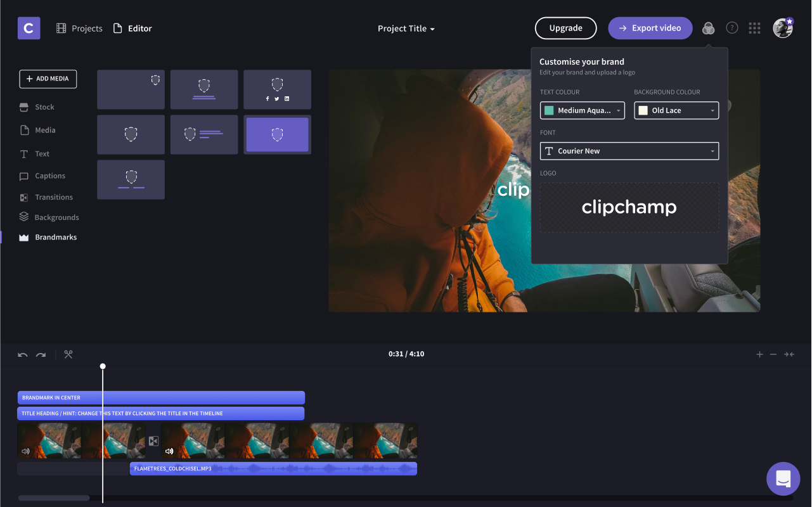Select the Brandmark in Center timeline clip
The height and width of the screenshot is (507, 812).
pyautogui.click(x=161, y=397)
